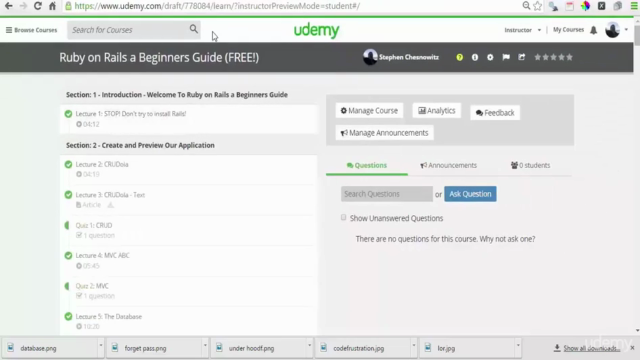Screen dimensions: 640x360
Task: Enable Show Unanswered Questions checkbox
Action: 344,218
